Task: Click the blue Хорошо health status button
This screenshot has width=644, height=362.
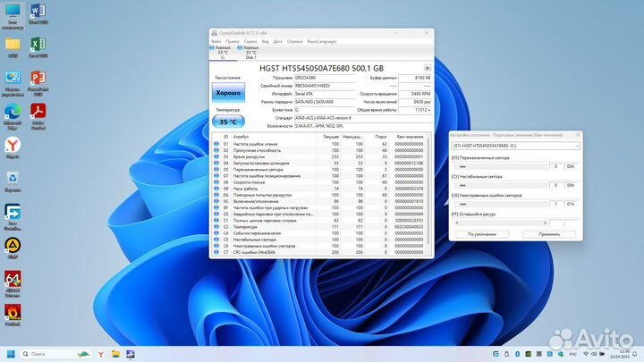Action: tap(227, 93)
